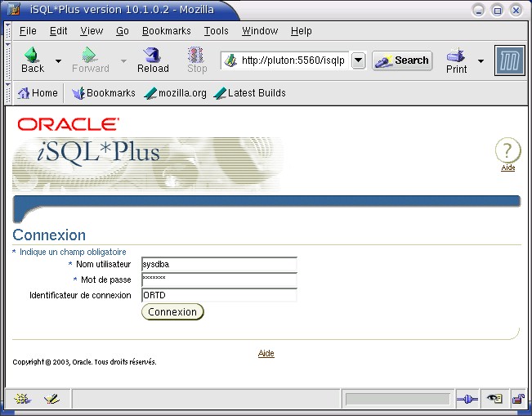This screenshot has height=416, width=532.
Task: Click the Stop loading button
Action: tap(197, 60)
